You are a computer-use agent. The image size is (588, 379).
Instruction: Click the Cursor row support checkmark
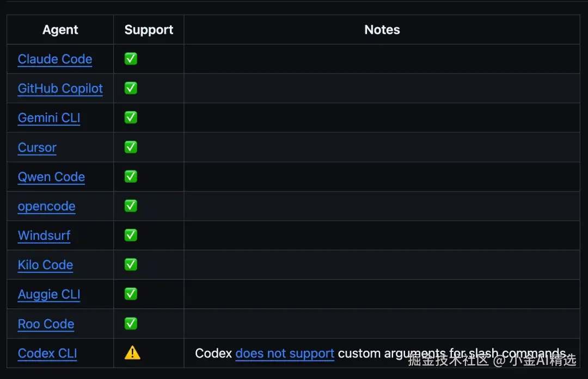(x=131, y=147)
